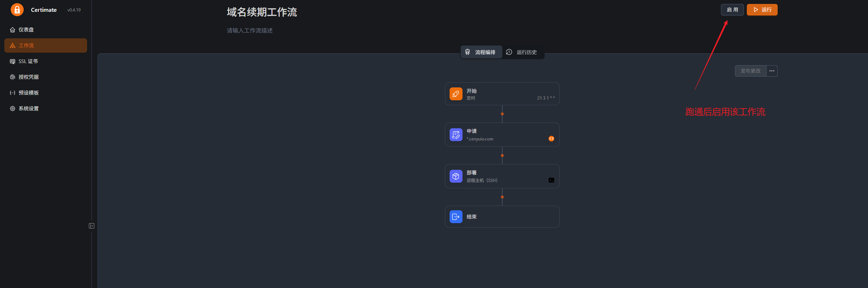Switch to the 运行历史 tab

(x=522, y=52)
